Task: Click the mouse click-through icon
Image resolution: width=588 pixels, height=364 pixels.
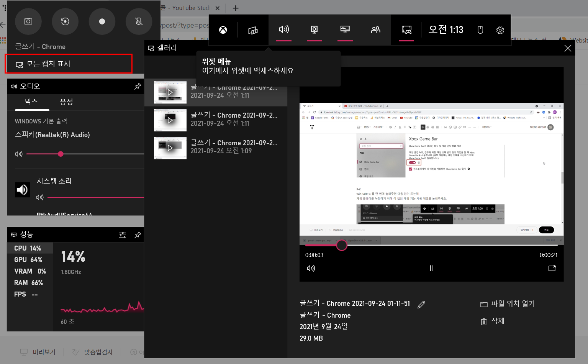Action: [x=480, y=30]
